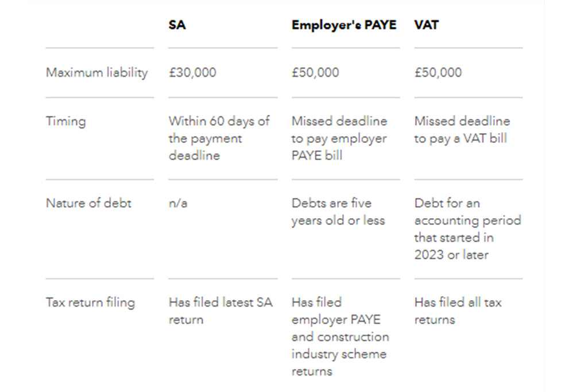Select the Employer's PAYE column header
Viewport: 588px width, 392px height.
click(x=343, y=25)
